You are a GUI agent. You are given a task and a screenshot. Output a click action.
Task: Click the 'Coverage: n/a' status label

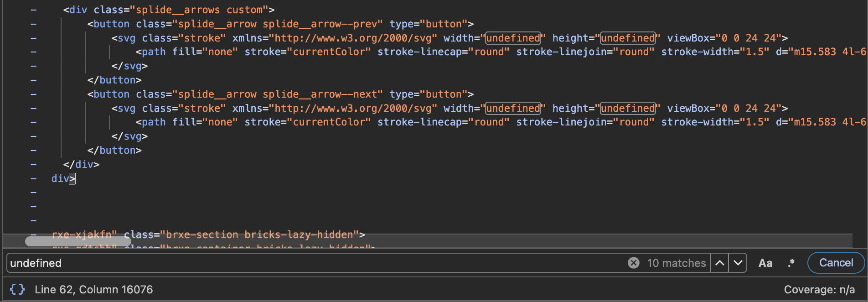click(819, 289)
